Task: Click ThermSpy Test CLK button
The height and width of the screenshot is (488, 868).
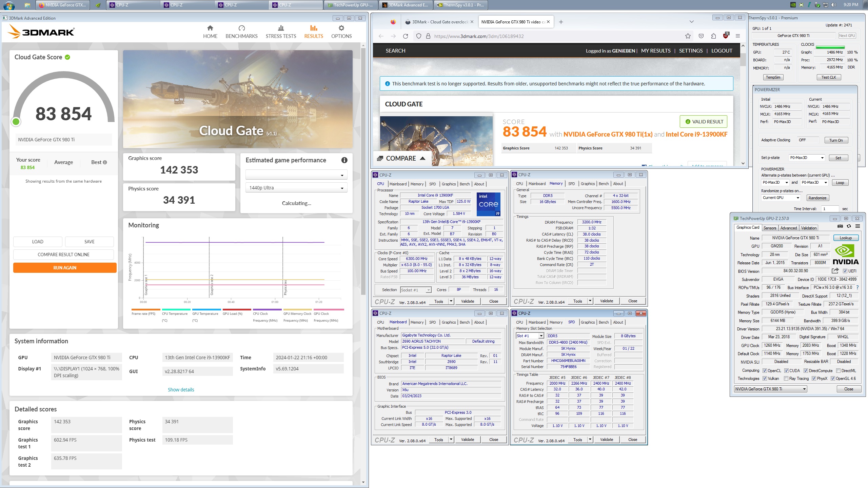Action: (829, 77)
